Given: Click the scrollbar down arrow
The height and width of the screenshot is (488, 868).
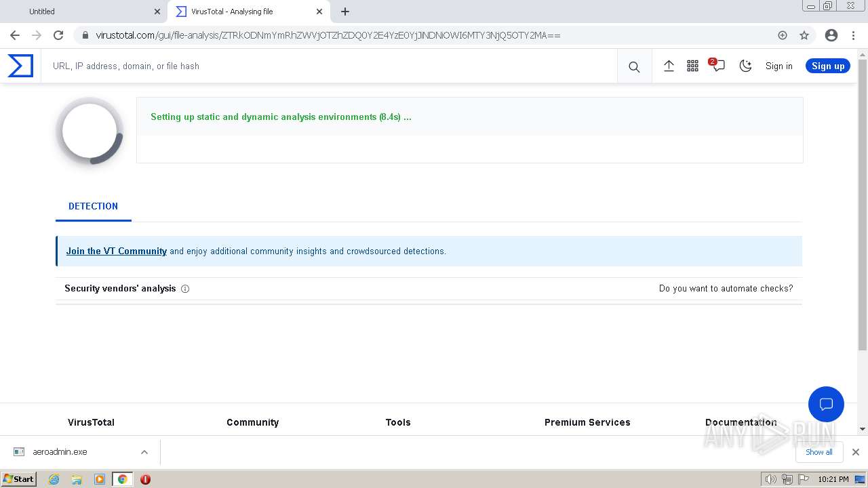Looking at the screenshot, I should pos(863,429).
